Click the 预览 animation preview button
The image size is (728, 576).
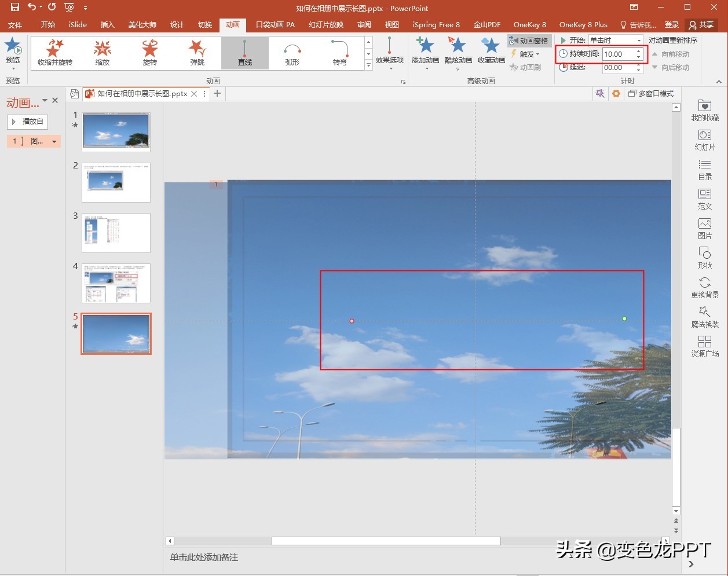pyautogui.click(x=13, y=53)
